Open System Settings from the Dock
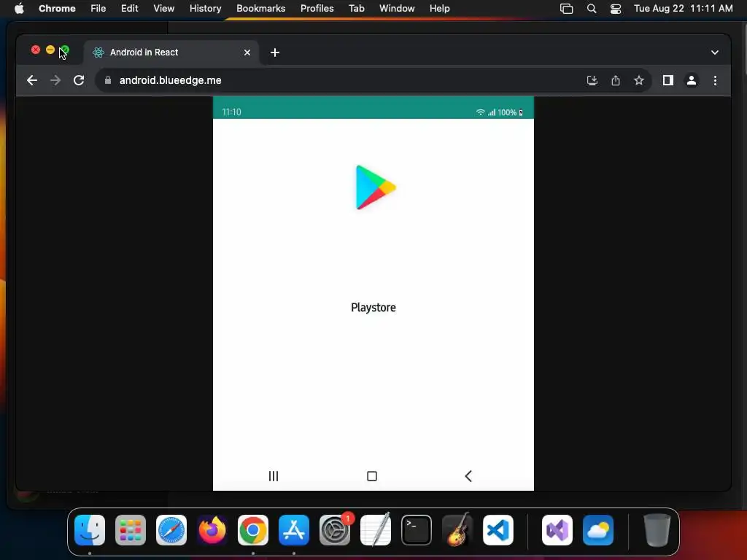The image size is (747, 560). point(335,530)
